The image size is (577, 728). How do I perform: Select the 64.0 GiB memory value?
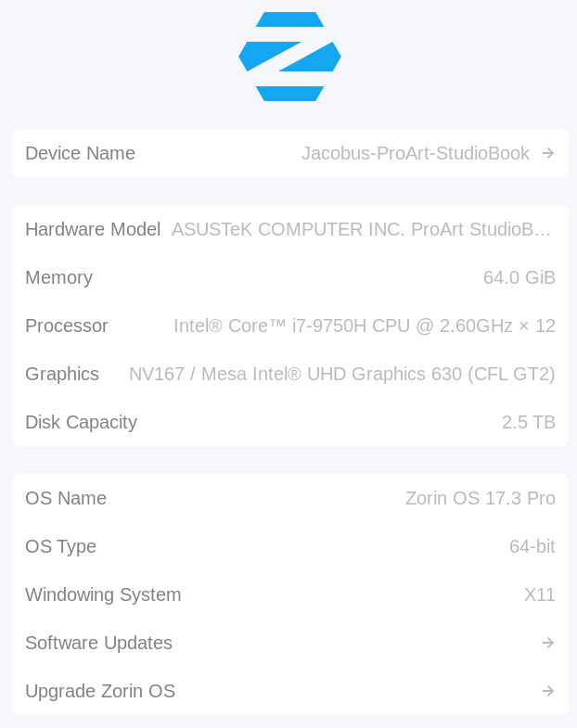coord(519,277)
